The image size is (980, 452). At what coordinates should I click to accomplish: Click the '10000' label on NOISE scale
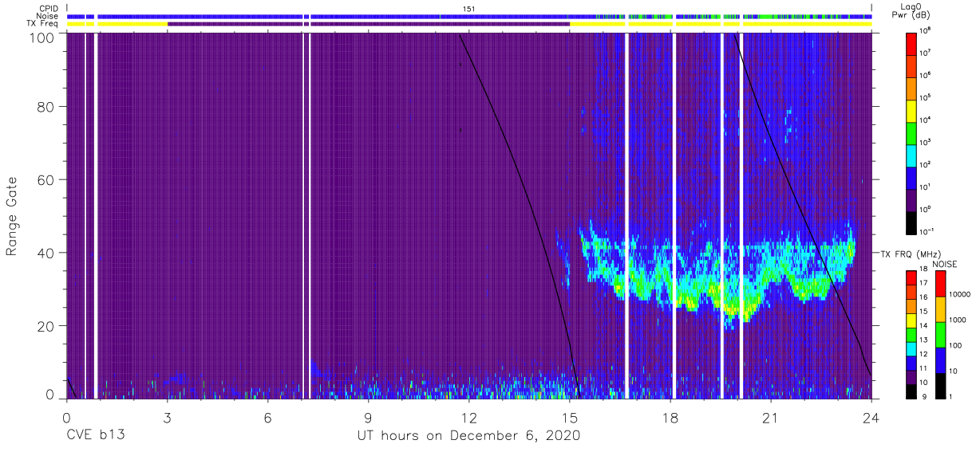(x=959, y=294)
